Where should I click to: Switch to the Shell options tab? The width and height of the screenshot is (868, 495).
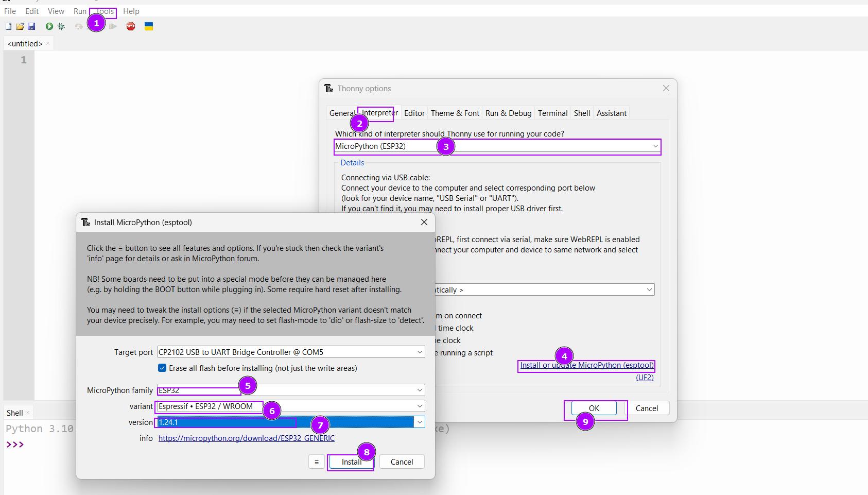(x=582, y=113)
